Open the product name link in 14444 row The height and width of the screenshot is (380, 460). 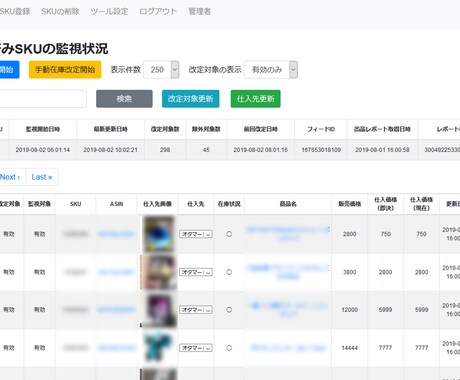288,348
